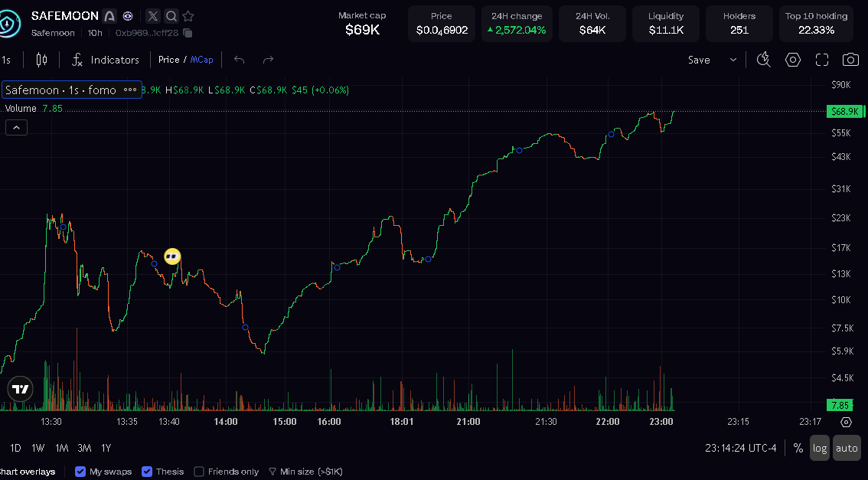Open the Save layout dropdown arrow
Screen dimensions: 868x480
pyautogui.click(x=733, y=60)
